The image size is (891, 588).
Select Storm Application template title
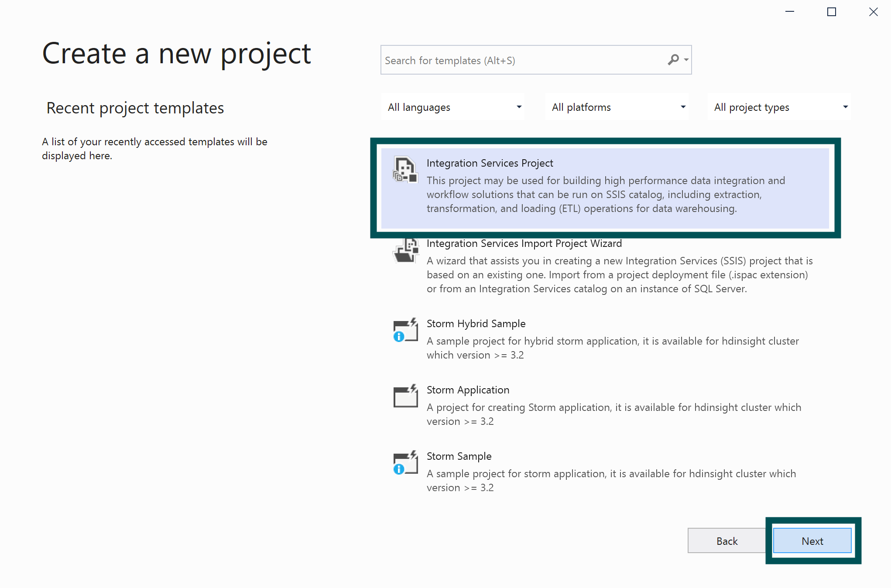pos(468,390)
